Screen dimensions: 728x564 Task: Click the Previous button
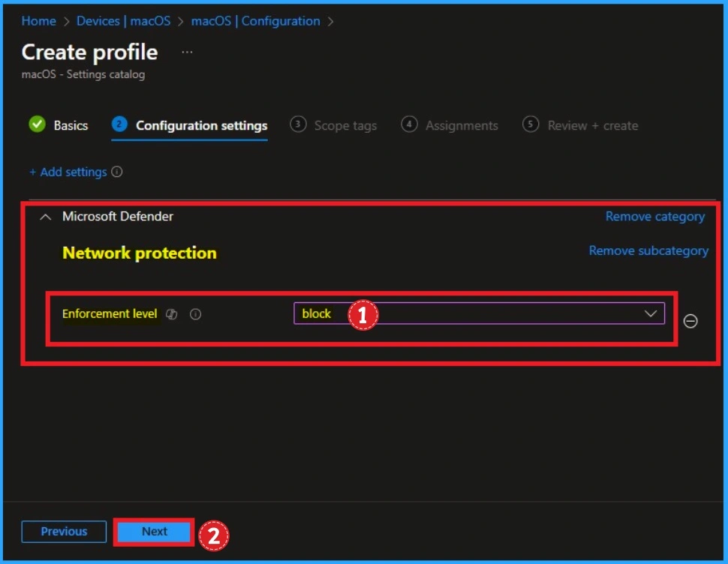tap(64, 532)
